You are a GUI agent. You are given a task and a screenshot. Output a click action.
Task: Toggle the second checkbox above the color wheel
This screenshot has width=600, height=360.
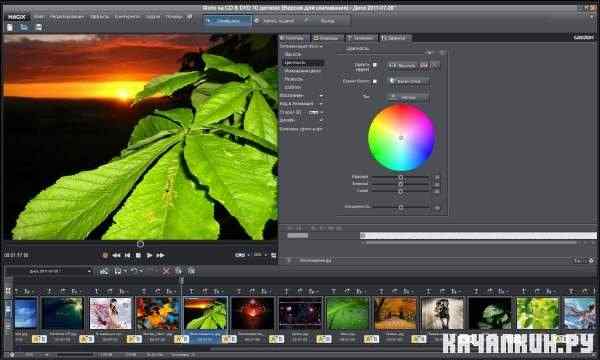pyautogui.click(x=375, y=81)
